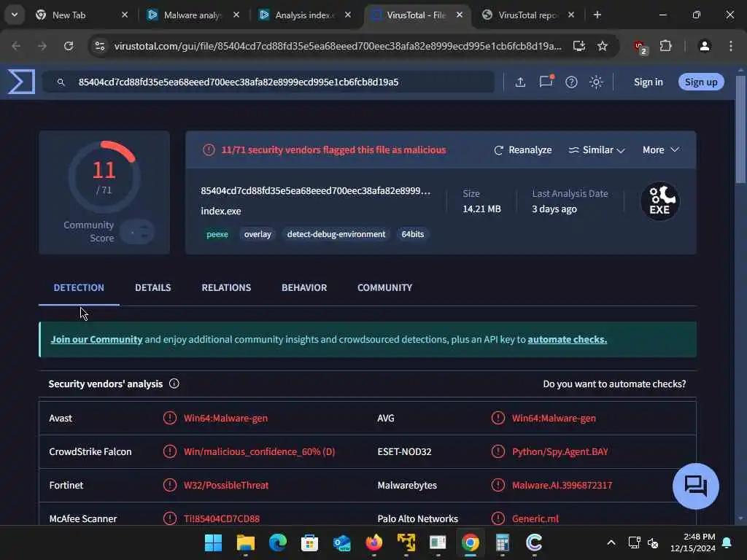Click the detection score 11/71 gauge

[104, 176]
